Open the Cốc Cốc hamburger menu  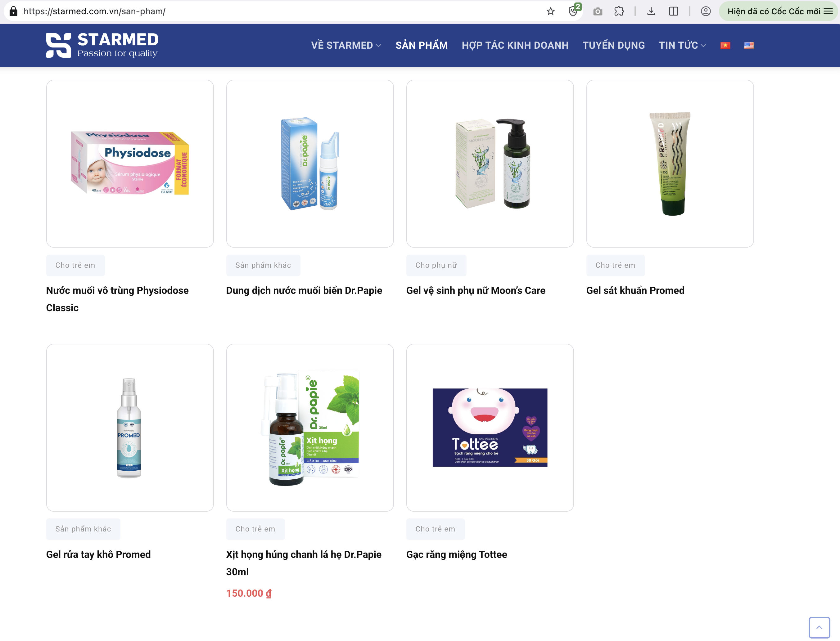point(828,11)
